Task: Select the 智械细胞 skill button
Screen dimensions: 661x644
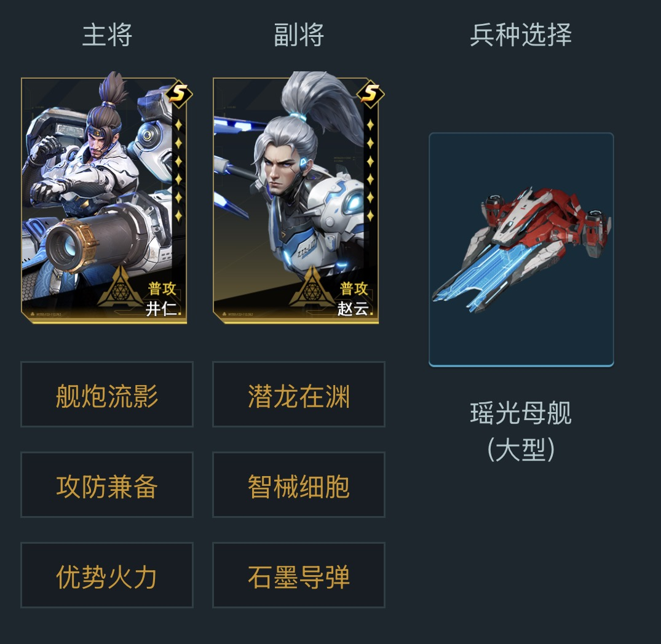Action: (x=299, y=485)
